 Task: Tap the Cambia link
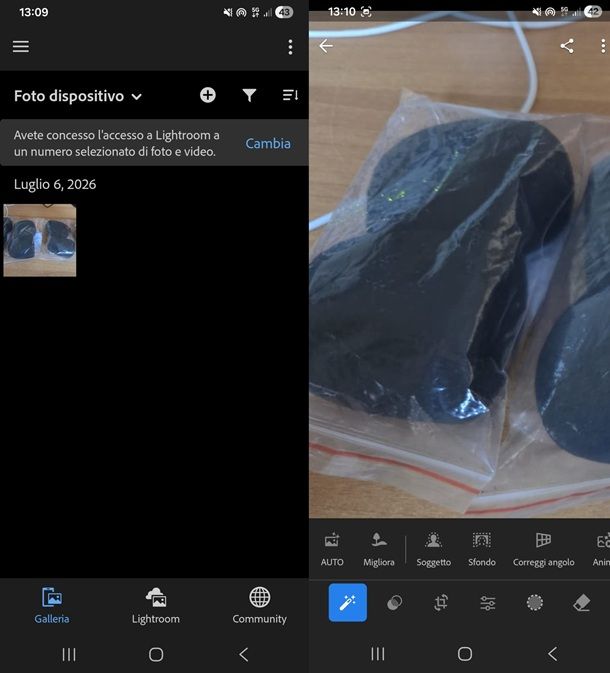point(268,143)
